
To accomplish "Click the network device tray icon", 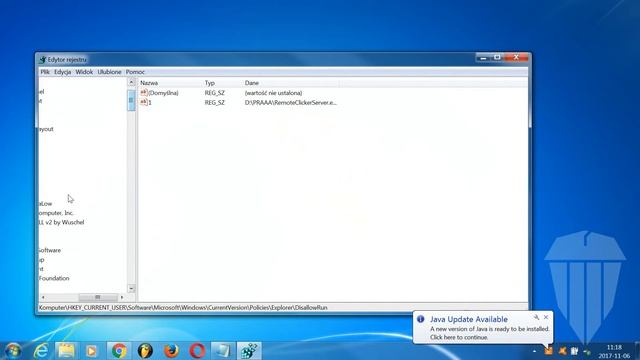I will 587,351.
